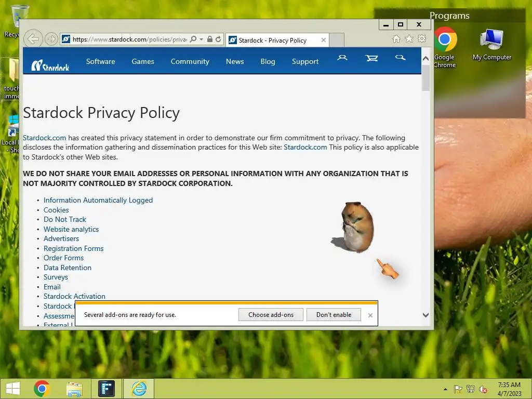Click the vertical scrollbar thumb
The image size is (532, 399).
(x=426, y=77)
